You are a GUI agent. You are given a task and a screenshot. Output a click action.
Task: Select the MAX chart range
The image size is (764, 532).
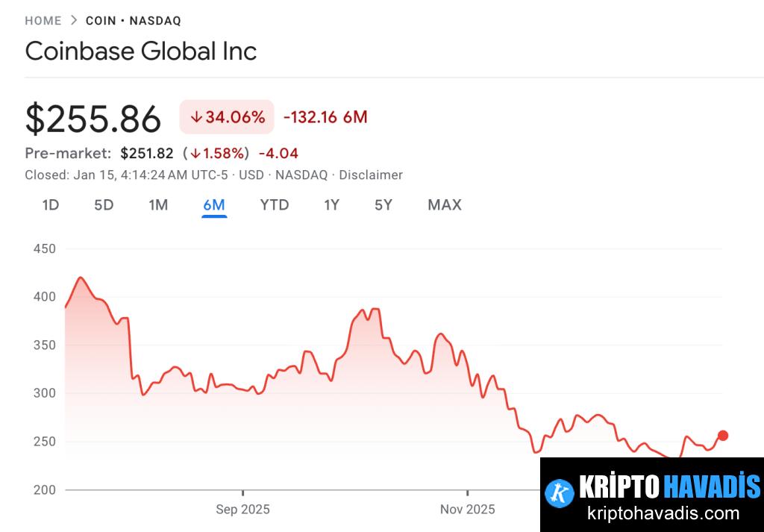coord(444,204)
